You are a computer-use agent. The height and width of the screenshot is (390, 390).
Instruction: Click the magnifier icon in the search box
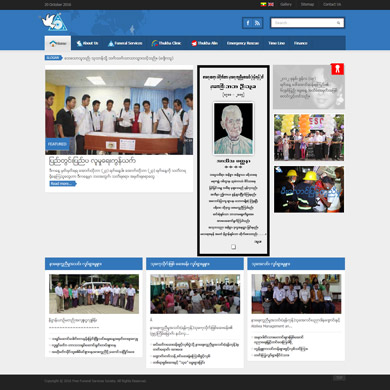[x=338, y=23]
